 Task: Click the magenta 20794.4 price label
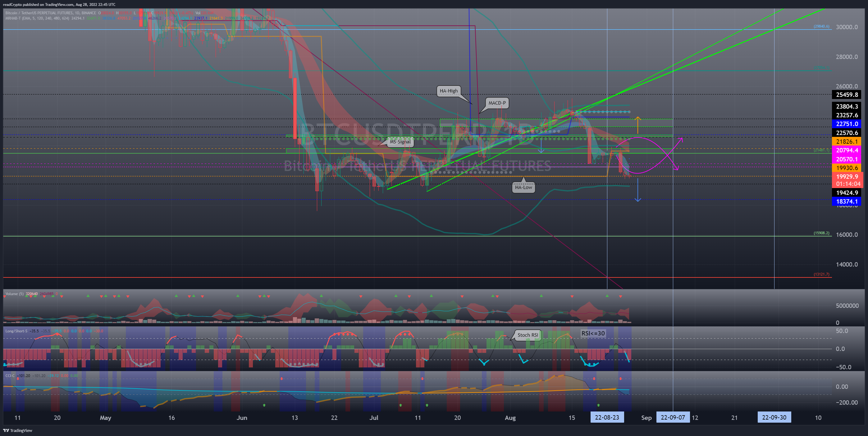click(847, 150)
